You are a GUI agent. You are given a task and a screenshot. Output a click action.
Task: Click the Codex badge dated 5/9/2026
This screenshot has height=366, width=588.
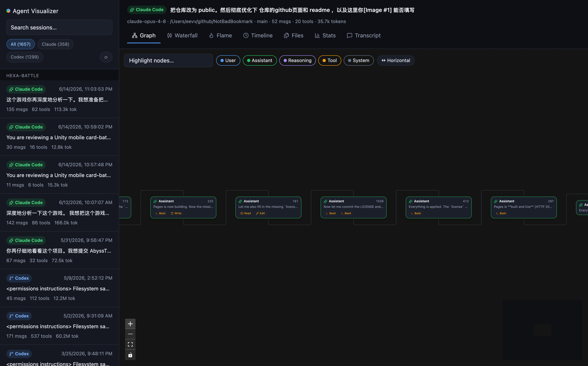pos(19,278)
